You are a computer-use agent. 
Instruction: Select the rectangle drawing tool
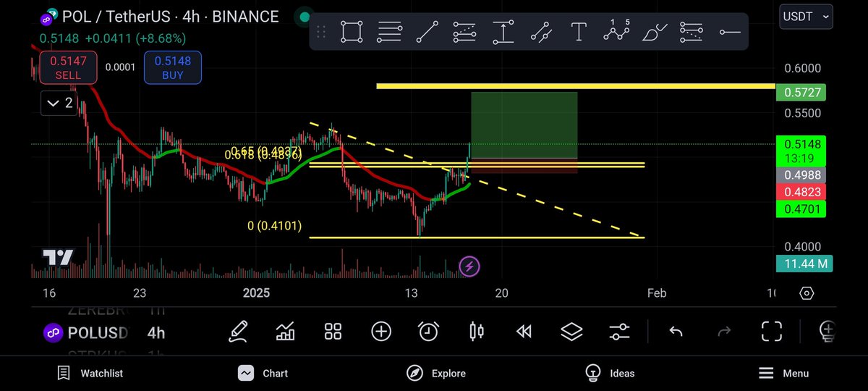(352, 32)
